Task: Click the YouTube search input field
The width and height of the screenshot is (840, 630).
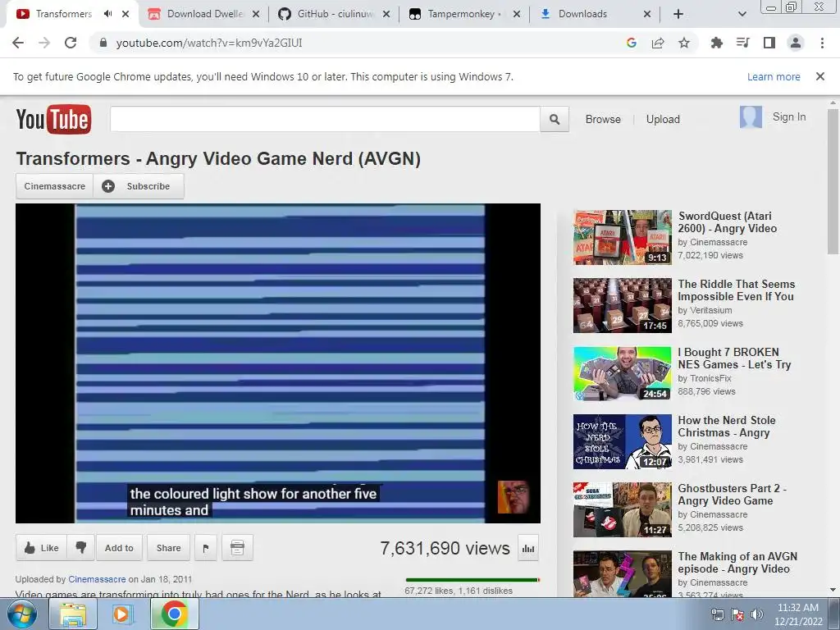Action: coord(325,119)
